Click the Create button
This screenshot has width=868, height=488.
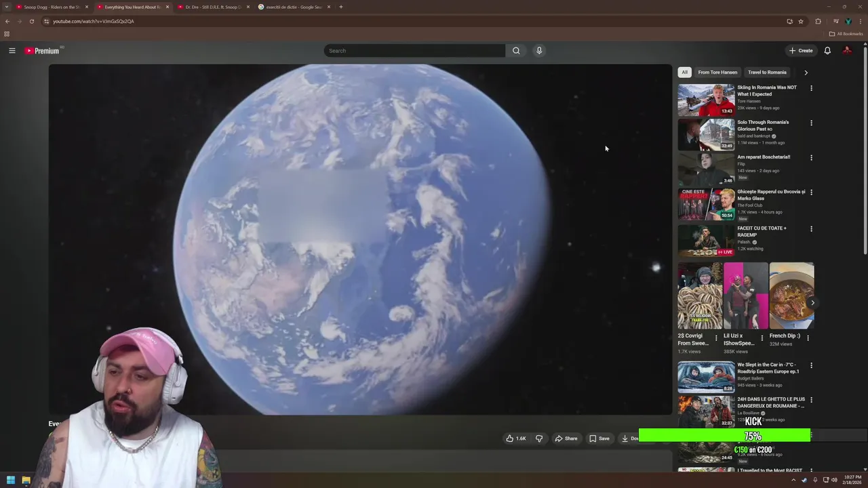pyautogui.click(x=801, y=51)
